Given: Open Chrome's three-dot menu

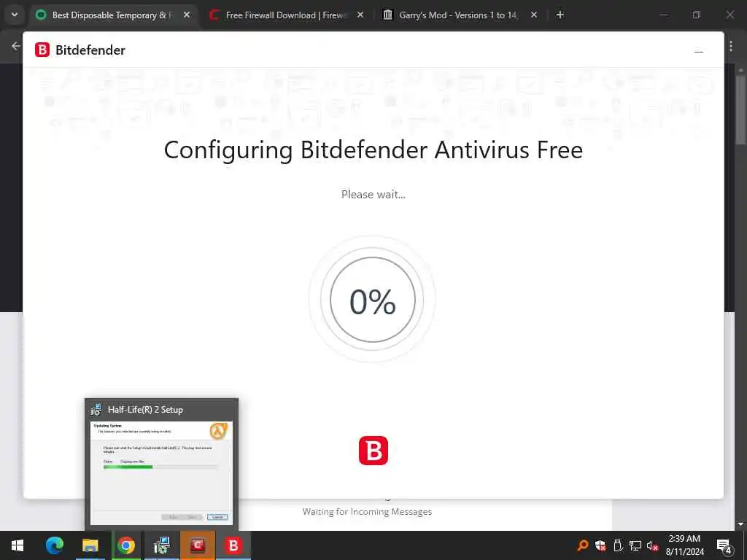Looking at the screenshot, I should (731, 46).
